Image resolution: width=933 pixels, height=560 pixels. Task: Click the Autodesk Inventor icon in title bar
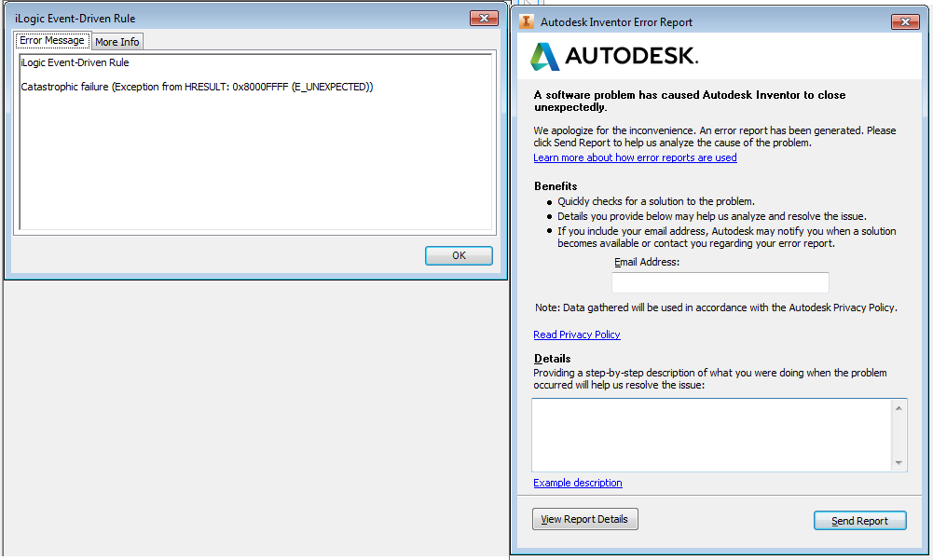point(528,21)
